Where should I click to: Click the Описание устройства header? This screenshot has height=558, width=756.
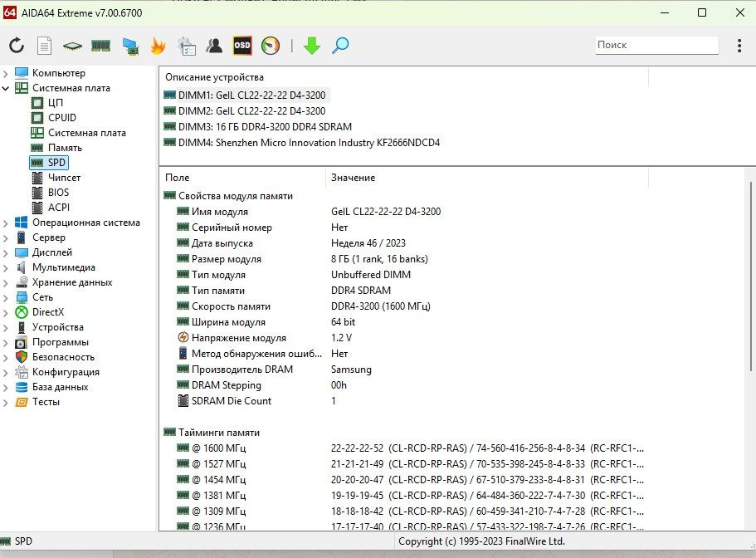point(404,77)
